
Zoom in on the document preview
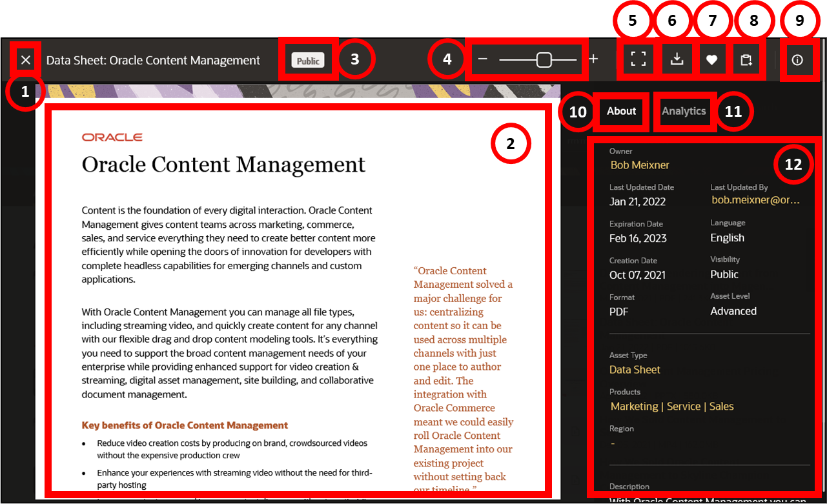tap(593, 59)
